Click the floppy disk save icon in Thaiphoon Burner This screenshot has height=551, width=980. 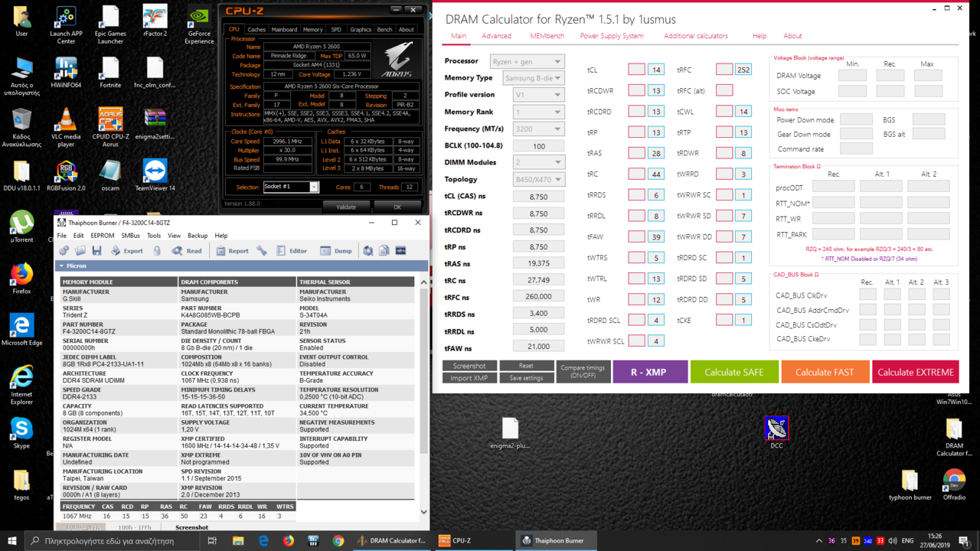96,250
